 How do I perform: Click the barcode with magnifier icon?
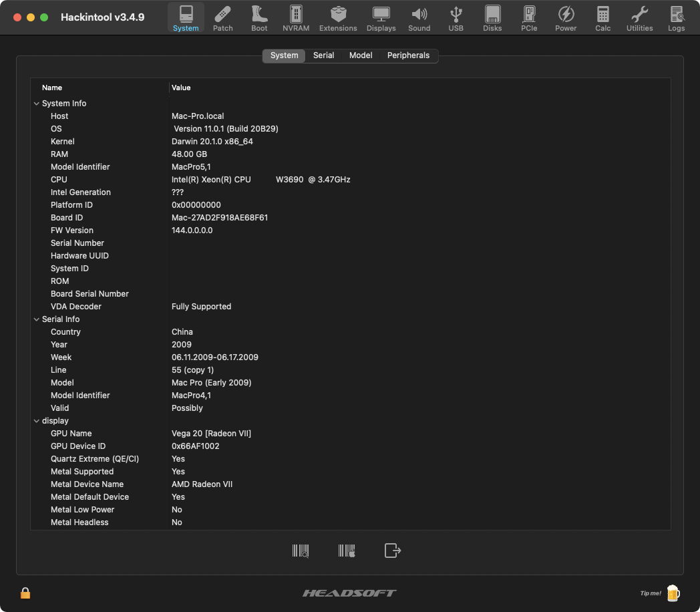[x=301, y=551]
